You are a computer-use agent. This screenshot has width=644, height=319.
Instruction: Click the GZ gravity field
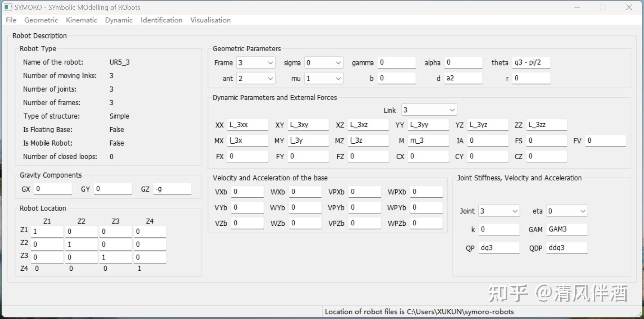(x=172, y=189)
